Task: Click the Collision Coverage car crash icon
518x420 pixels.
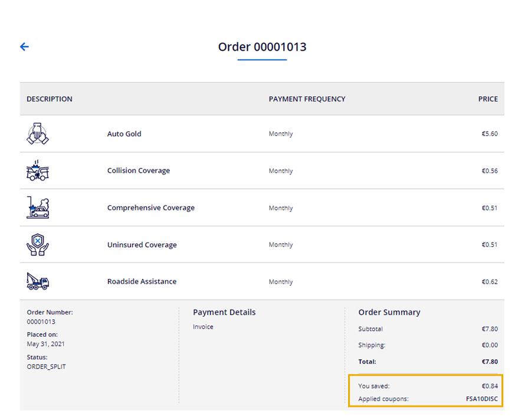Action: coord(38,170)
